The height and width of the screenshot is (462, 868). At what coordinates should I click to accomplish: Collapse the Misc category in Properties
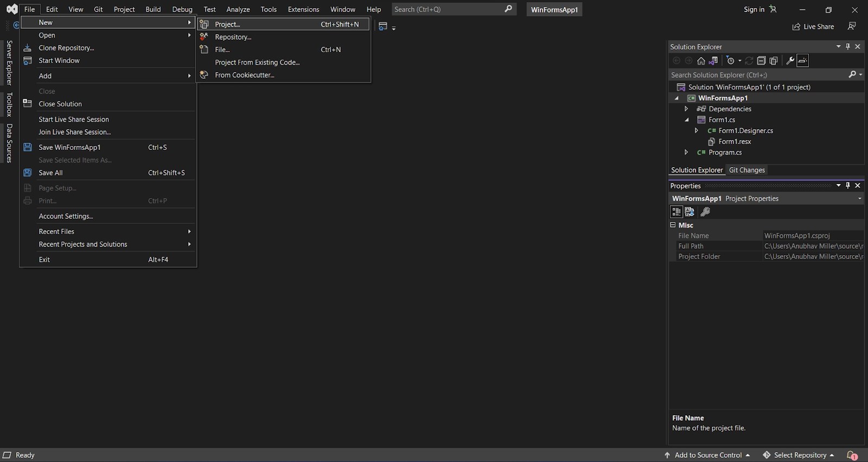point(673,225)
